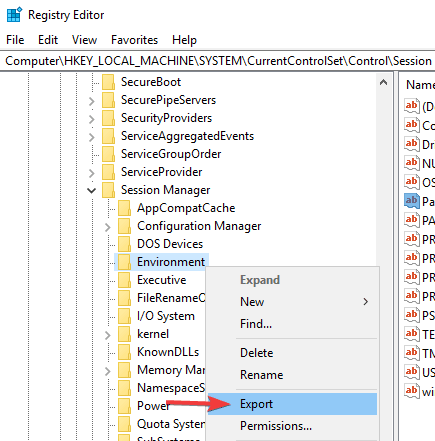435x441 pixels.
Task: Click the Registry Editor app icon
Action: pos(14,15)
